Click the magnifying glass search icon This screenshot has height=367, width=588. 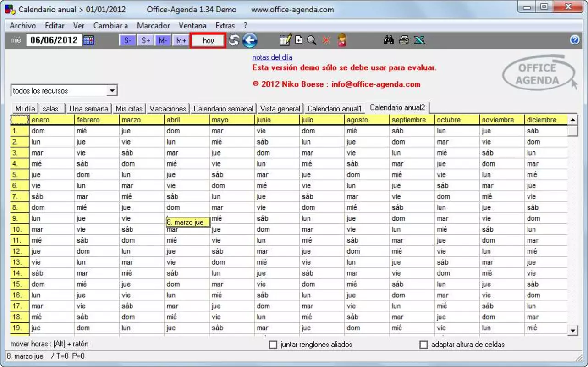312,40
